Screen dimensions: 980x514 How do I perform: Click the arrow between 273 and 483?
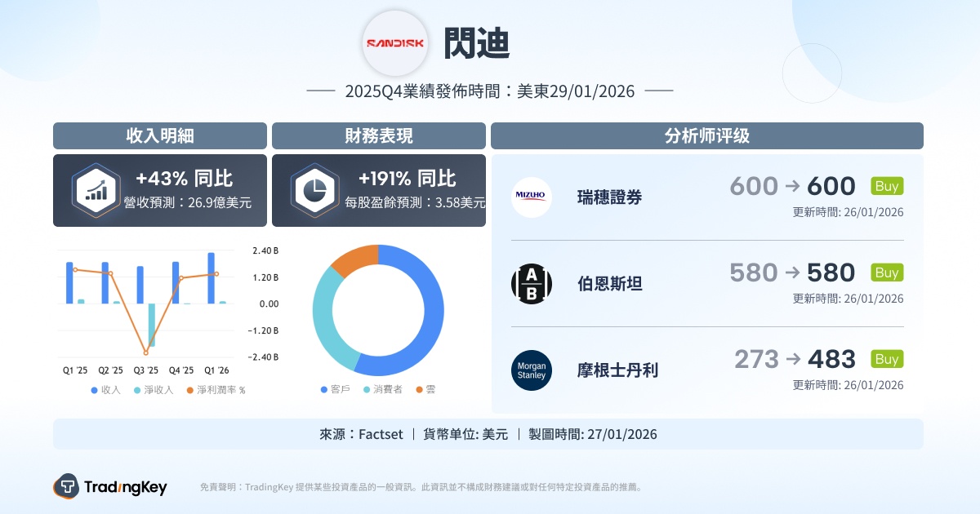793,359
